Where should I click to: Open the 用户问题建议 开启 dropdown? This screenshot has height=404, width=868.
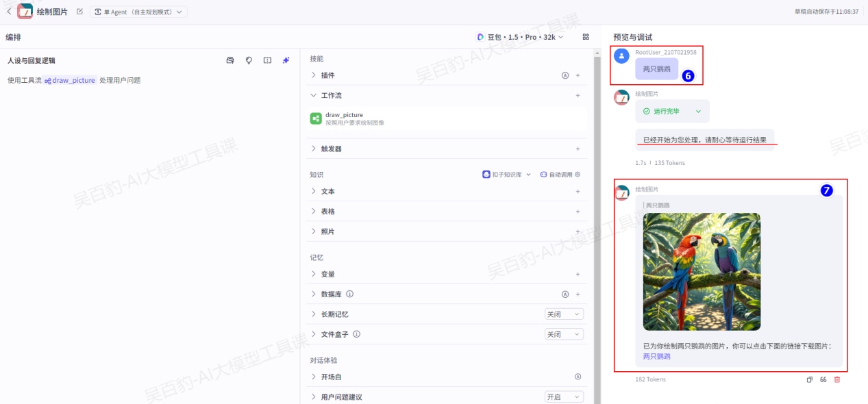tap(564, 397)
